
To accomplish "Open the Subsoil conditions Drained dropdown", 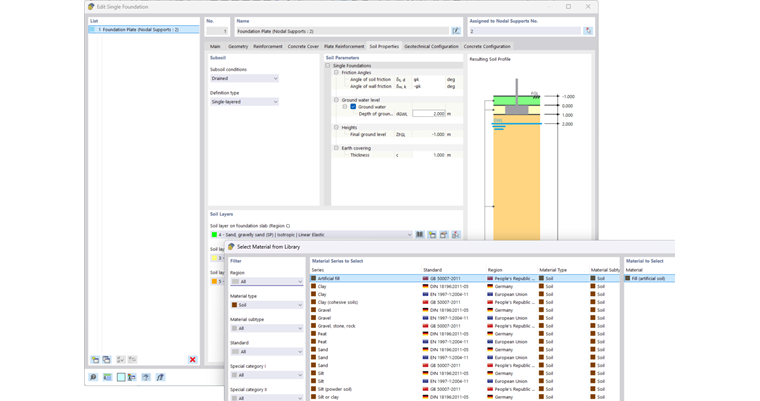I will pos(244,79).
